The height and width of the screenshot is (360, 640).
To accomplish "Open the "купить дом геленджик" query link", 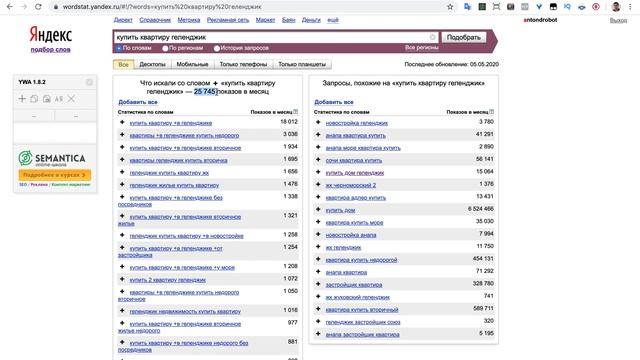I will point(354,173).
